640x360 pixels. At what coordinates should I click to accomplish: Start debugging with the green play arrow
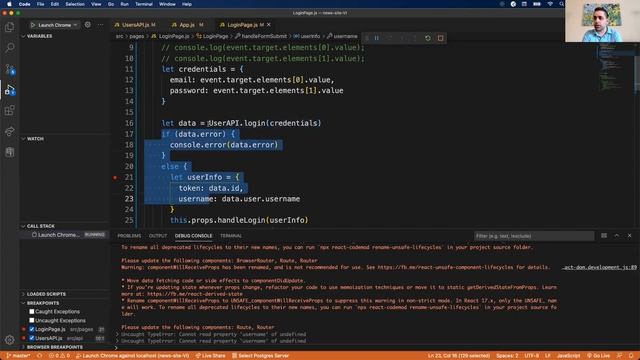click(33, 25)
